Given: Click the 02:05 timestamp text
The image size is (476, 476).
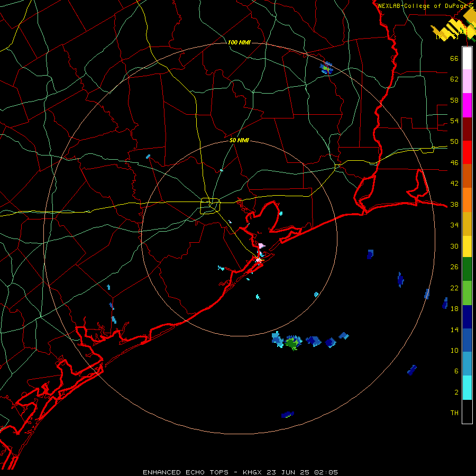Looking at the screenshot, I should tap(327, 472).
